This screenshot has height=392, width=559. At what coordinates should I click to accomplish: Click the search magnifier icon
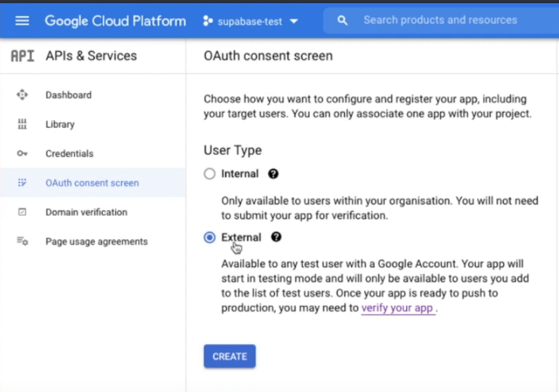(x=342, y=21)
